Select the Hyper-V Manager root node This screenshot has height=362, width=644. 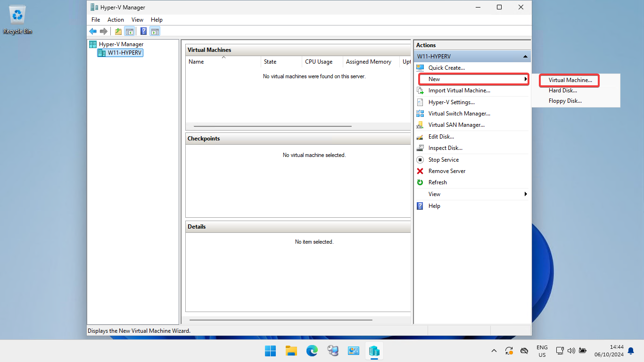point(116,44)
